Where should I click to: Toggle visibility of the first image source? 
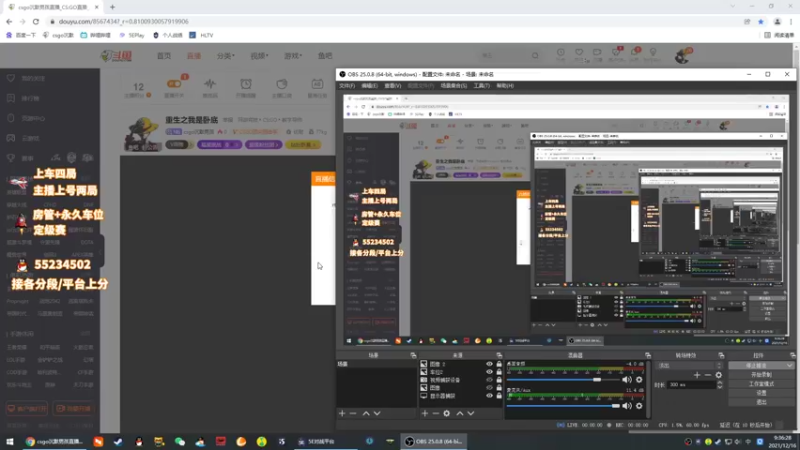[x=489, y=364]
